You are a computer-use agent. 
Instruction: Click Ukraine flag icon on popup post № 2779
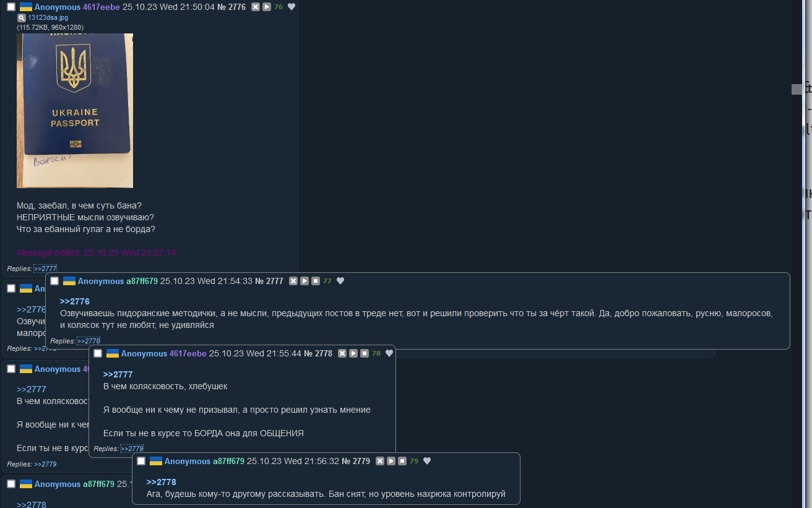pos(156,461)
